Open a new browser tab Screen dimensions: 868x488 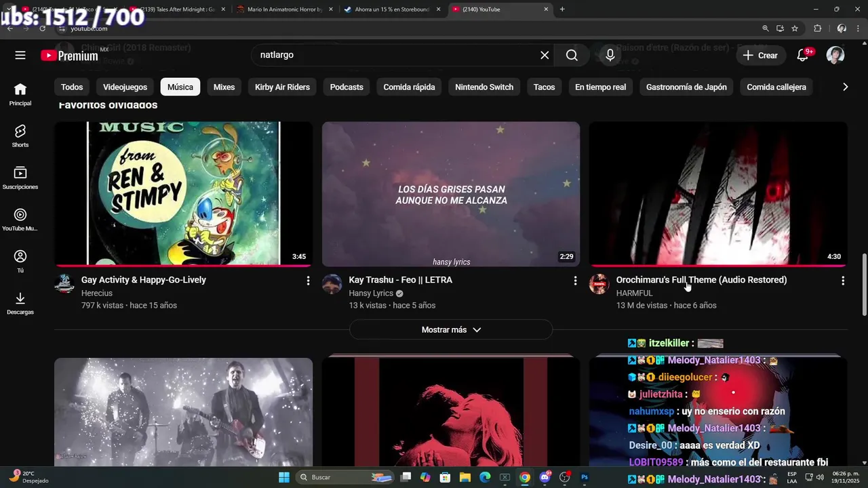pyautogui.click(x=562, y=9)
